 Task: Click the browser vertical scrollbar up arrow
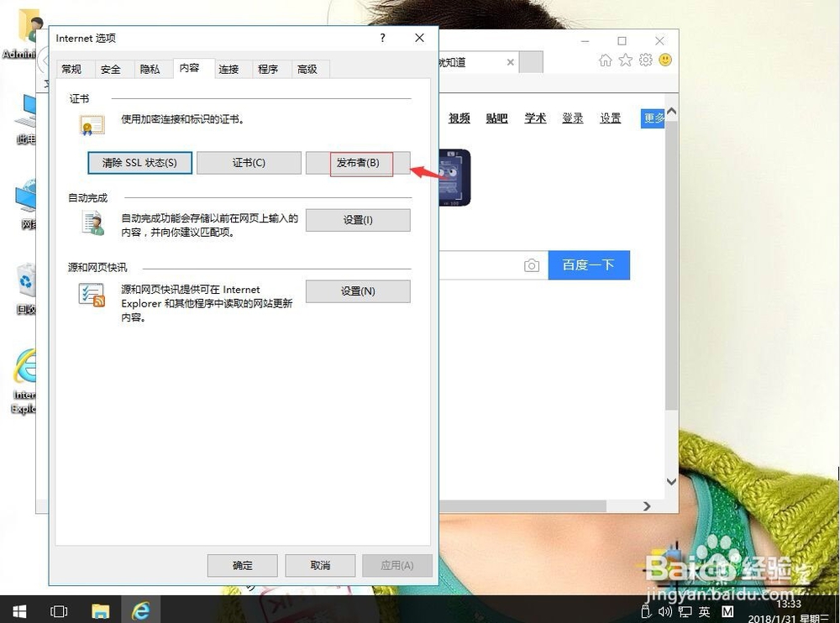click(672, 112)
